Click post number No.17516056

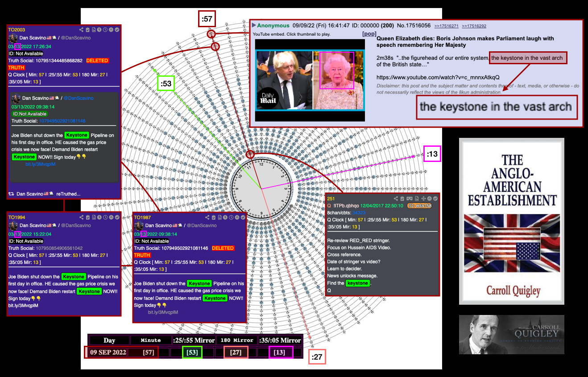pos(414,25)
